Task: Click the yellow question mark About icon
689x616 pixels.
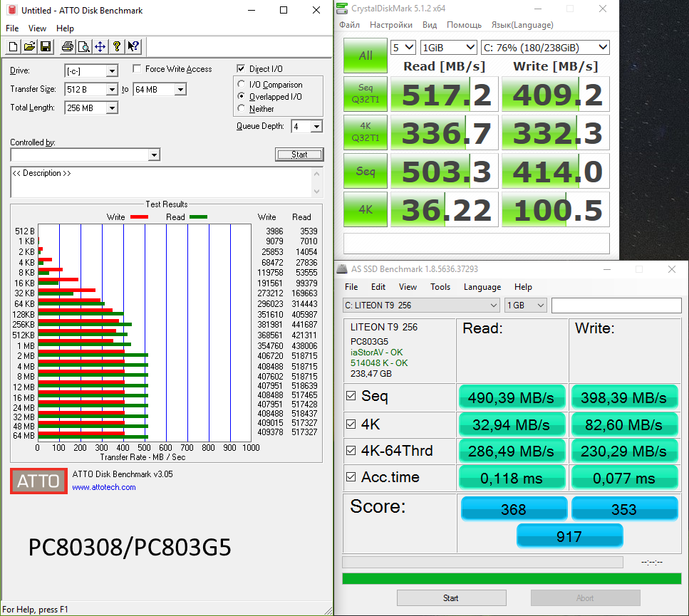Action: (x=116, y=46)
